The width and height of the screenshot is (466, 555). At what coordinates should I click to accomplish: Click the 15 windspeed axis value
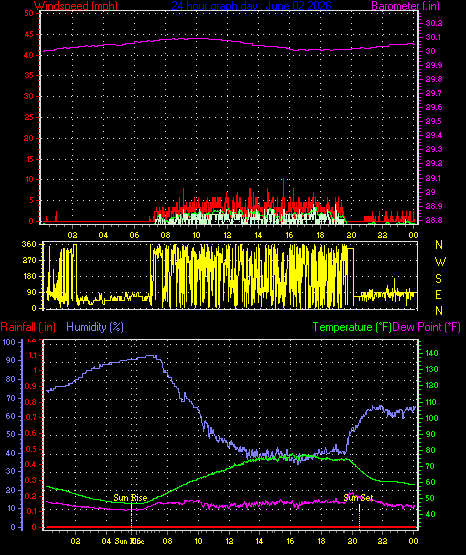point(29,159)
